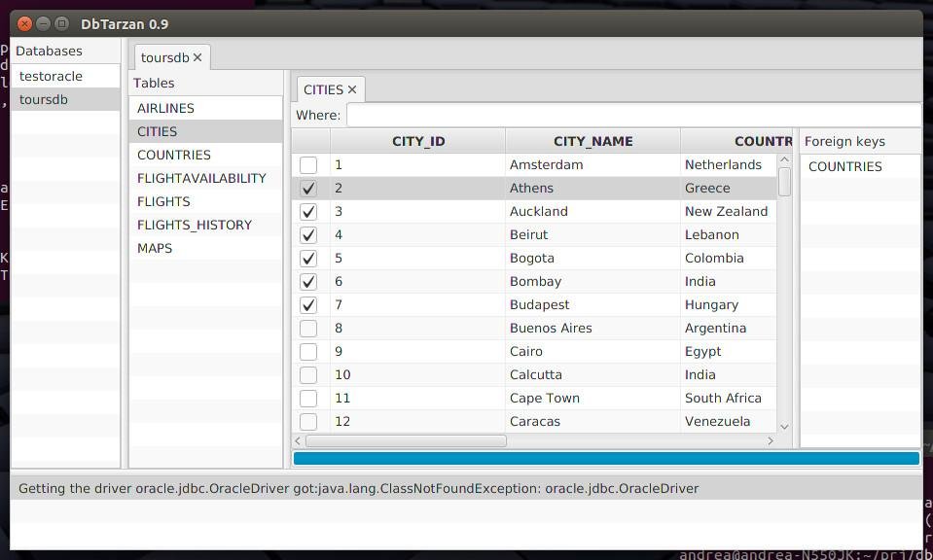Select the Caracas city name cell
The width and height of the screenshot is (933, 560).
pos(592,422)
